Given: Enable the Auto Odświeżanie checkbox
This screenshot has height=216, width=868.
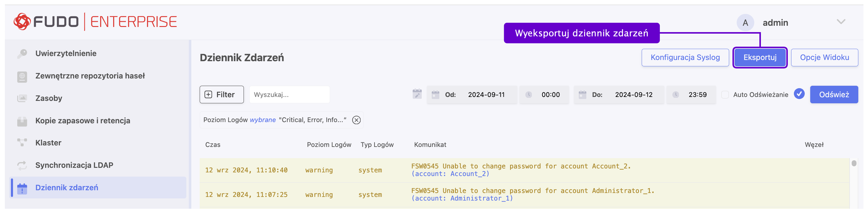Looking at the screenshot, I should 725,95.
